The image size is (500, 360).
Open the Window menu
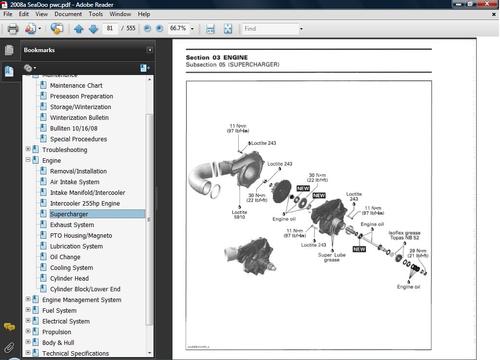120,14
